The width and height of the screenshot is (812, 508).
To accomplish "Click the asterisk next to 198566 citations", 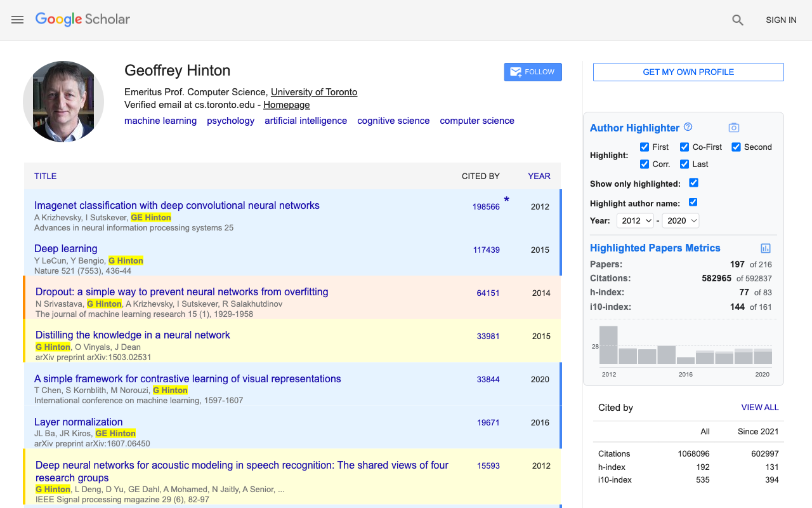I will 506,201.
